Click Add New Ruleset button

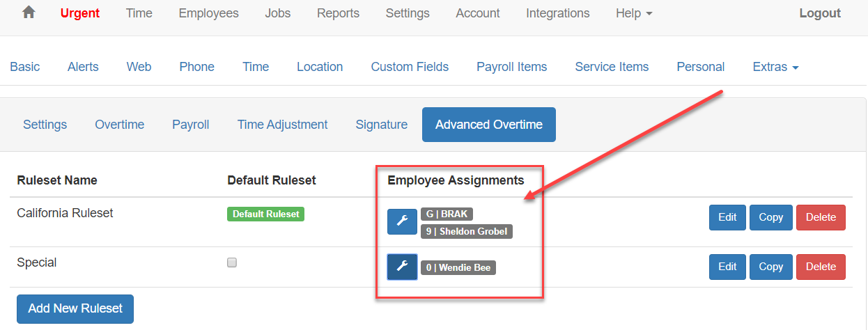pyautogui.click(x=75, y=308)
